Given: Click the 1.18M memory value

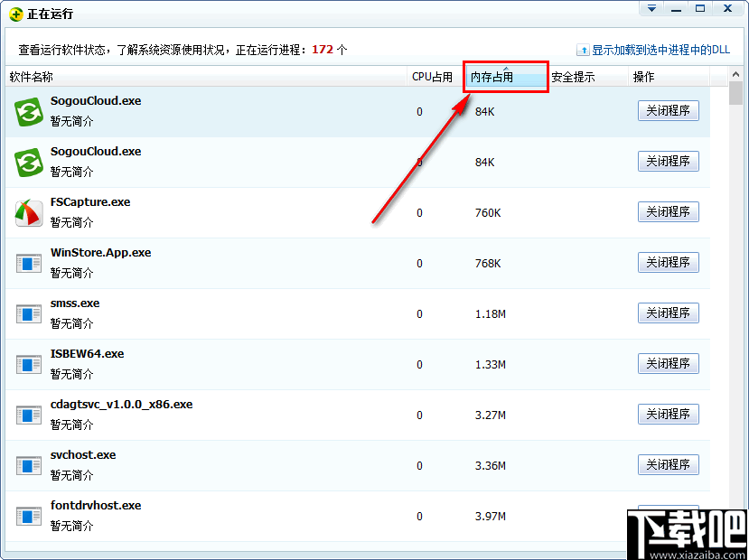Looking at the screenshot, I should pyautogui.click(x=491, y=314).
